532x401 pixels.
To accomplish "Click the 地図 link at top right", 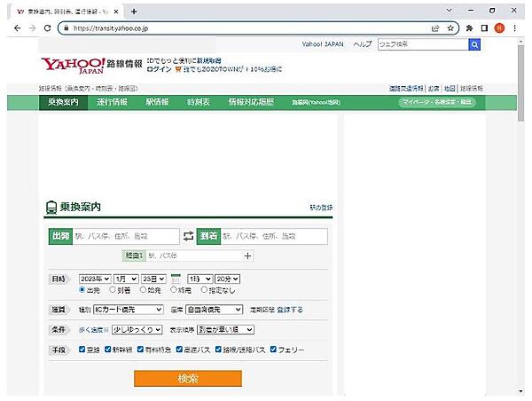I will [x=450, y=89].
